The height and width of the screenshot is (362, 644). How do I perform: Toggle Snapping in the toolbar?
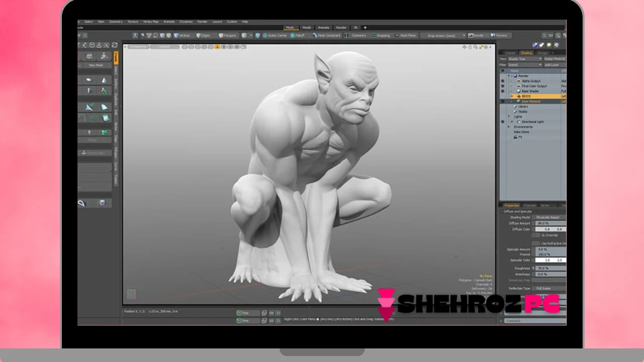[381, 36]
